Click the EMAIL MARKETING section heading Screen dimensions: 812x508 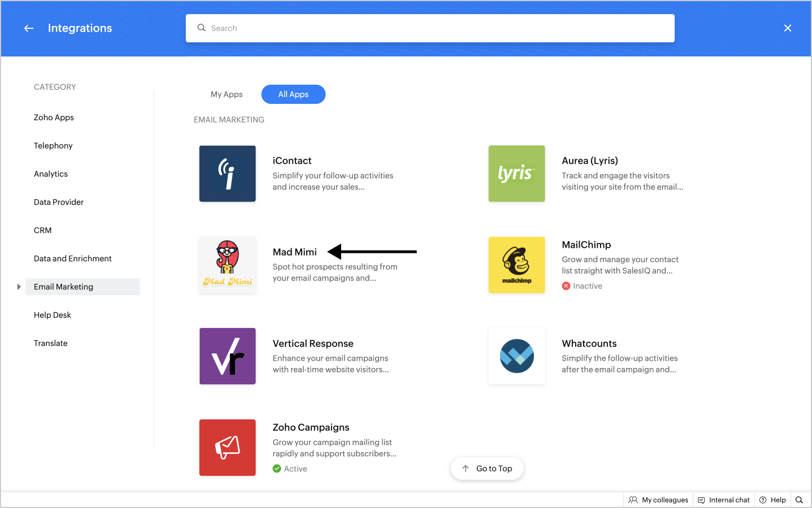pyautogui.click(x=229, y=120)
